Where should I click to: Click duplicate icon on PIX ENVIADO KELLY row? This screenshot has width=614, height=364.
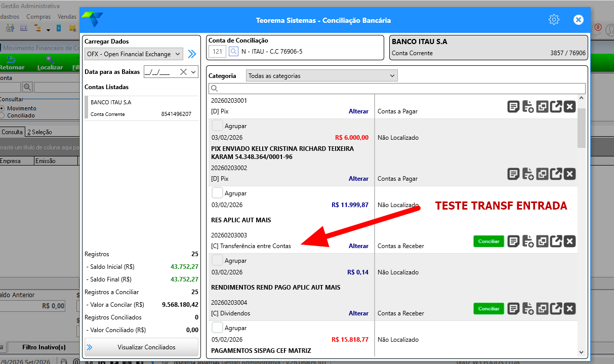tap(542, 174)
